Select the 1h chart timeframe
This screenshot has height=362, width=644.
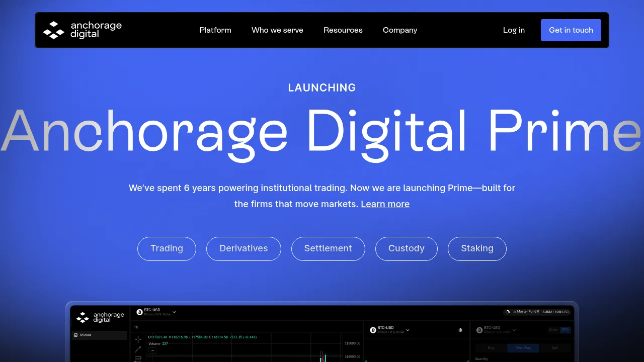click(136, 327)
